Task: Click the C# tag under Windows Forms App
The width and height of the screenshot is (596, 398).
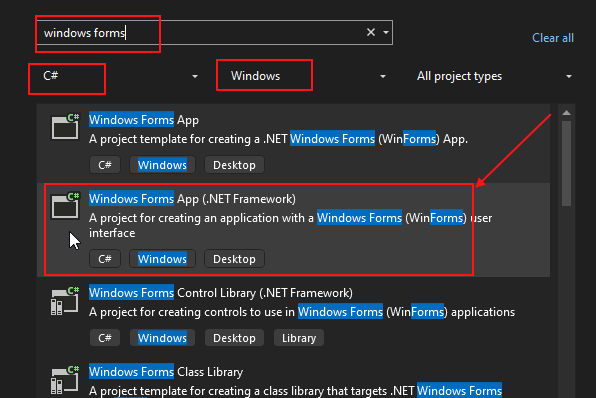Action: tap(105, 165)
